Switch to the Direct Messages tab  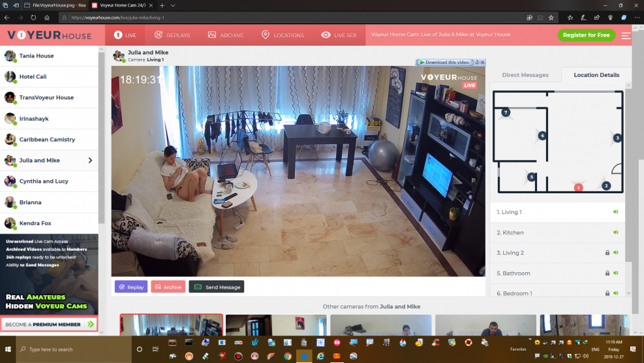pyautogui.click(x=525, y=75)
